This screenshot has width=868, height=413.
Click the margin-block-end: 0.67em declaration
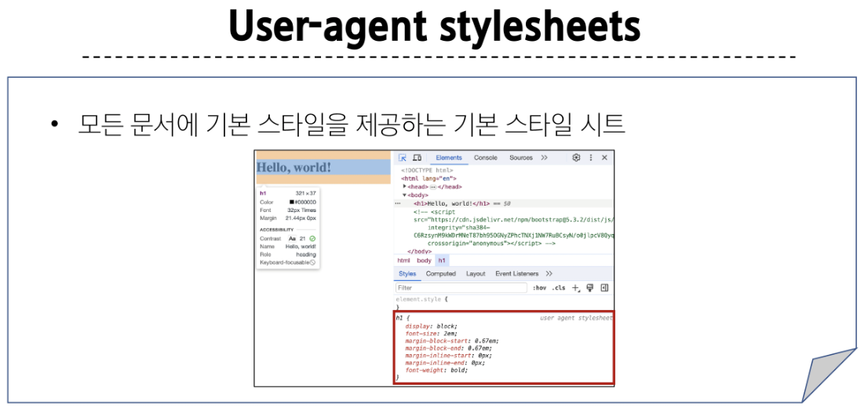click(448, 349)
